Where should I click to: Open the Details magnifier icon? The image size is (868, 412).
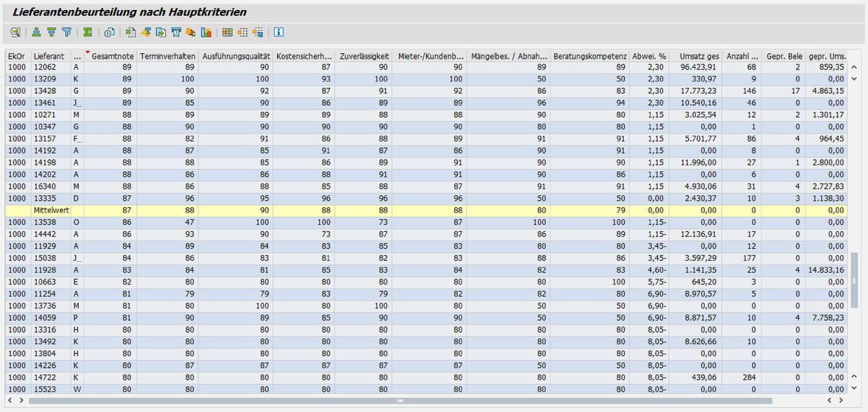point(15,32)
